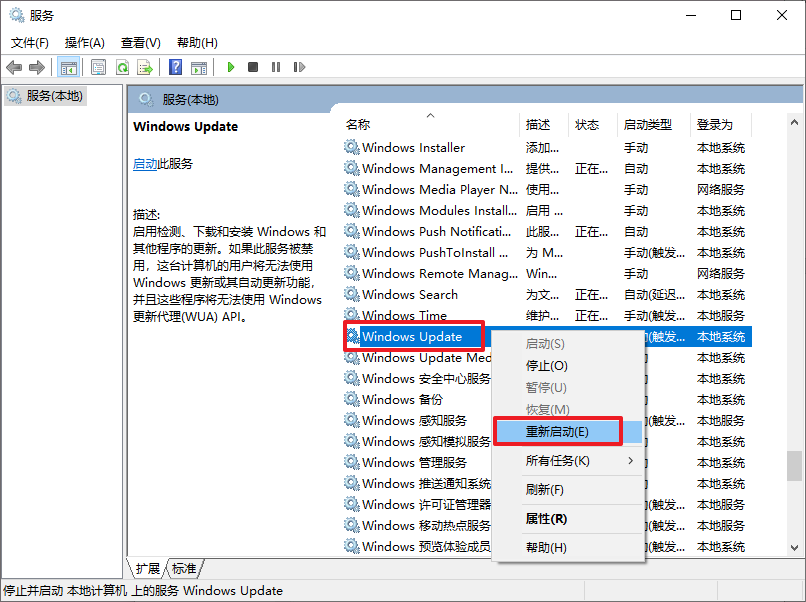Click the green refresh toolbar icon
This screenshot has width=806, height=602.
click(x=122, y=67)
